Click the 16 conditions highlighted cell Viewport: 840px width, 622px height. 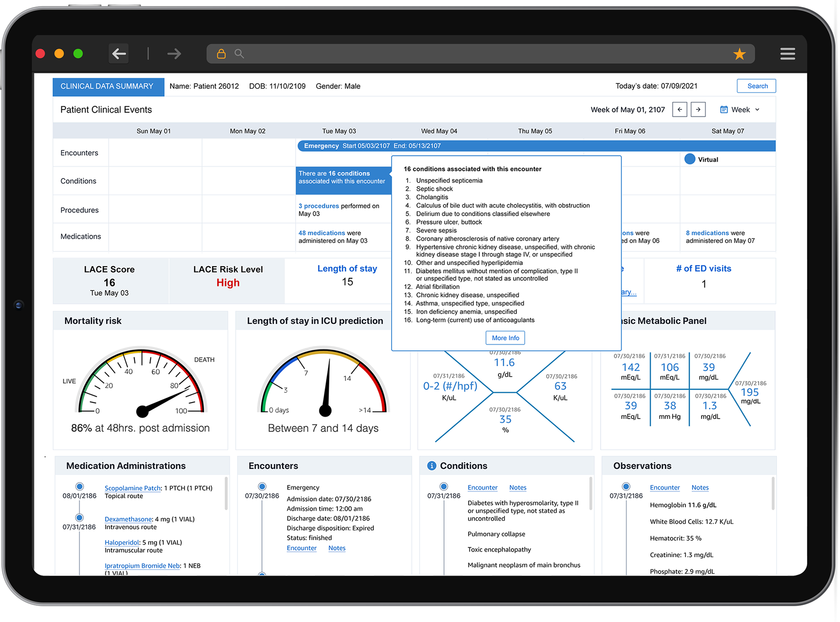tap(343, 180)
